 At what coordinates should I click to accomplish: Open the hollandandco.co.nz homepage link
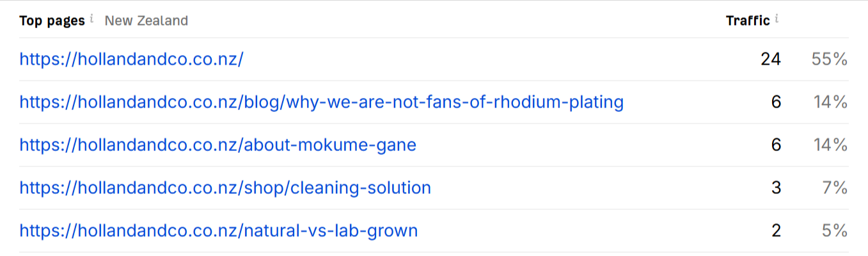132,60
